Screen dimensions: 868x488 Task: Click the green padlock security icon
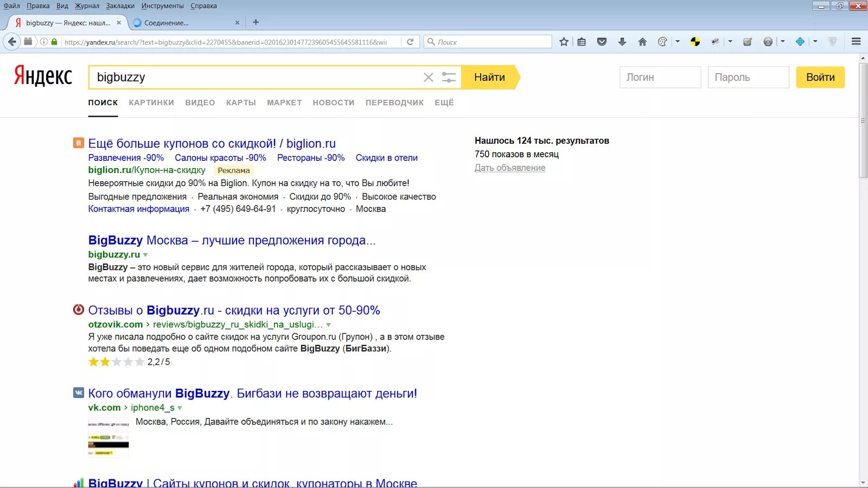(54, 42)
